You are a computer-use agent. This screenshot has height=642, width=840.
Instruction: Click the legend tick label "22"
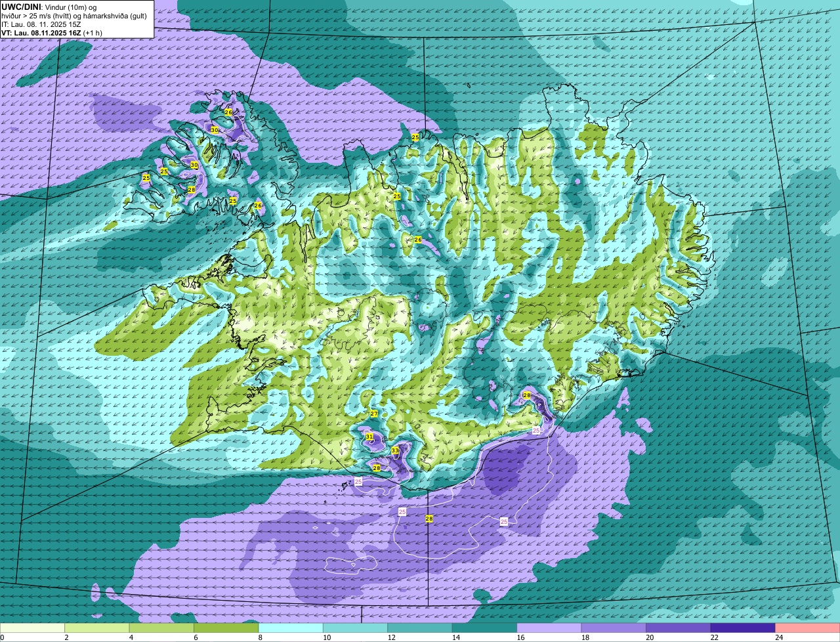(714, 637)
